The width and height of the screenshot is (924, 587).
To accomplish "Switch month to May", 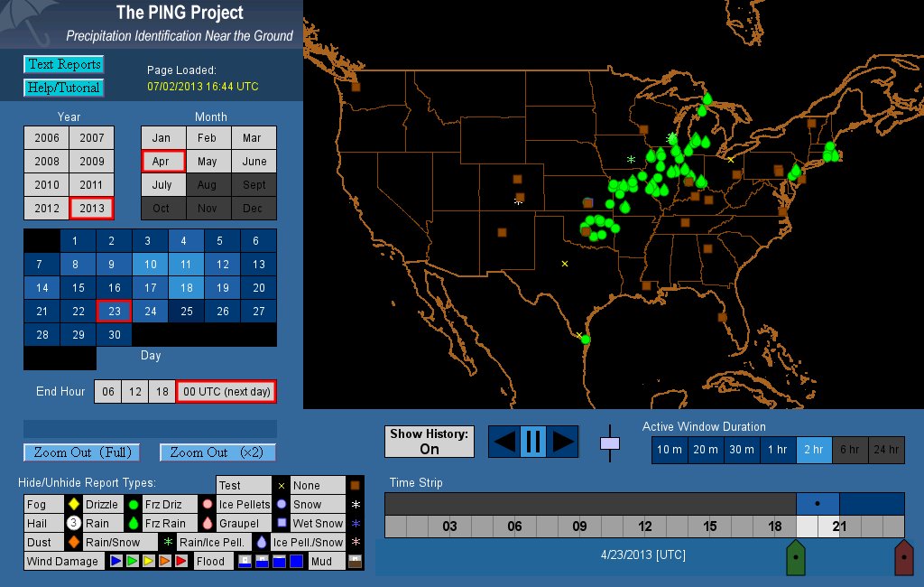I will (x=208, y=162).
